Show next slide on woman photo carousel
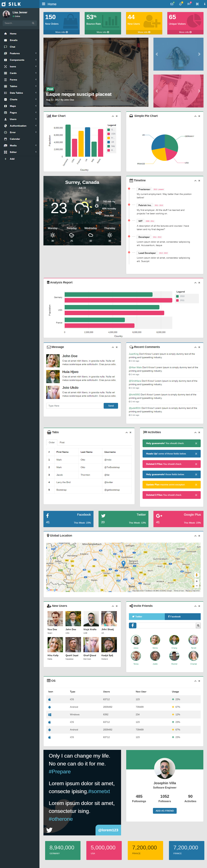The width and height of the screenshot is (207, 868). pyautogui.click(x=199, y=54)
